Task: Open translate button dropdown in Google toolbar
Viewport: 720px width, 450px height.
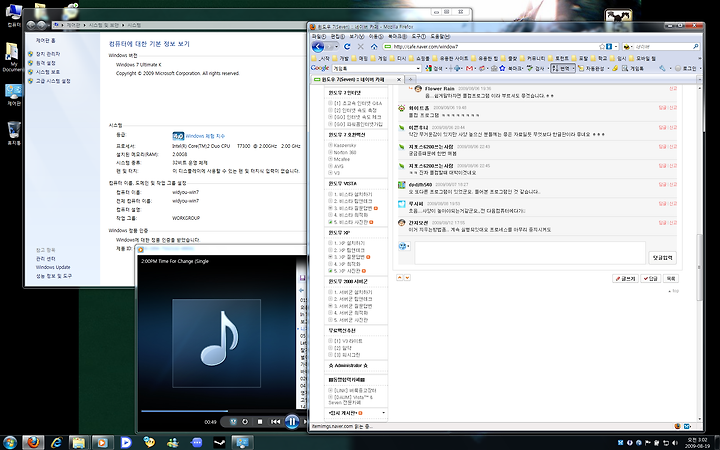Action: [573, 68]
